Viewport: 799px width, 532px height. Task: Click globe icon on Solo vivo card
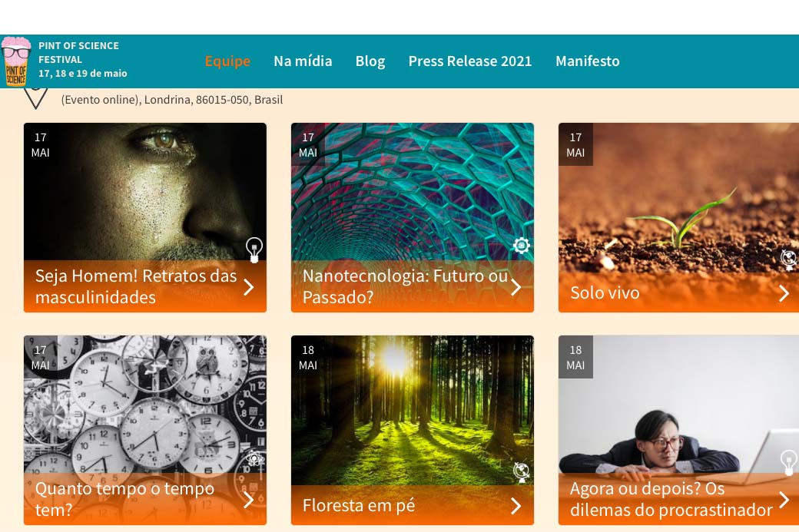[789, 259]
